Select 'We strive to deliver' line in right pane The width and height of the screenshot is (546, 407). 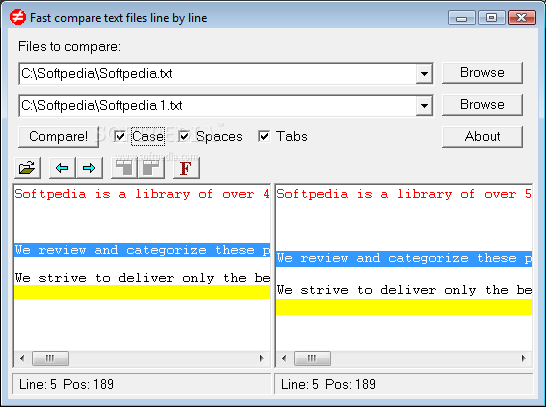pyautogui.click(x=404, y=290)
